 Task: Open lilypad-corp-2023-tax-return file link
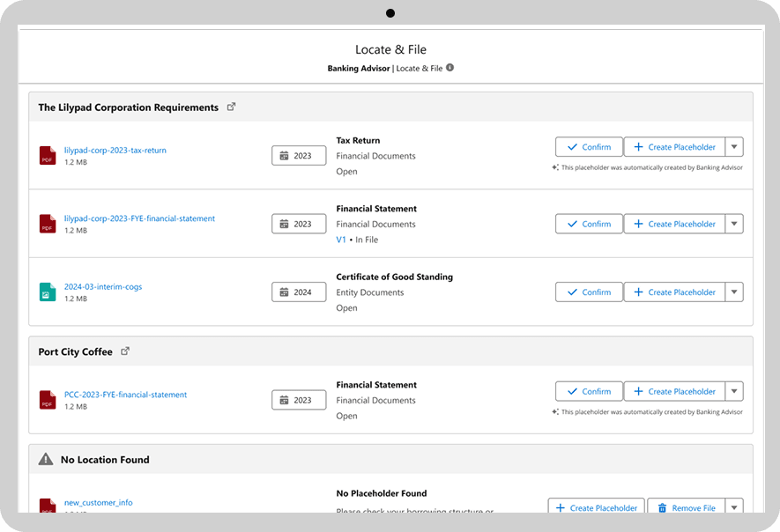[115, 150]
